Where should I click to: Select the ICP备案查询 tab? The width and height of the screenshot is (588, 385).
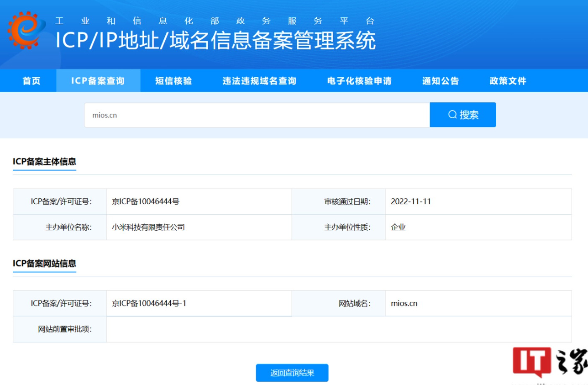98,81
